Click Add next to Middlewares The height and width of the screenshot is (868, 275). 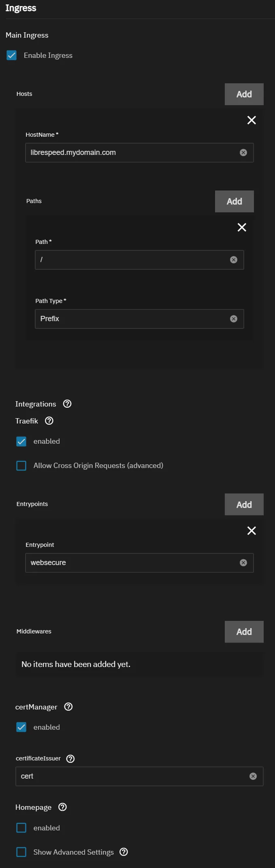point(244,631)
